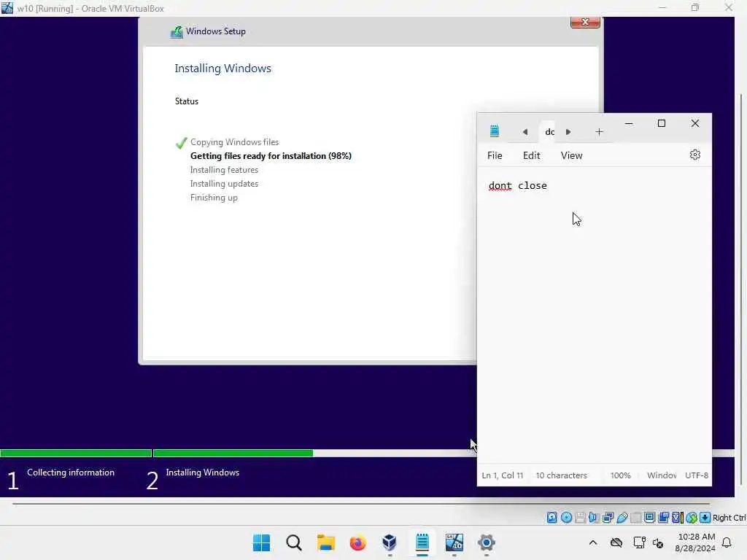Click muted volume tray icon
Screen dimensions: 747x560
tap(658, 542)
